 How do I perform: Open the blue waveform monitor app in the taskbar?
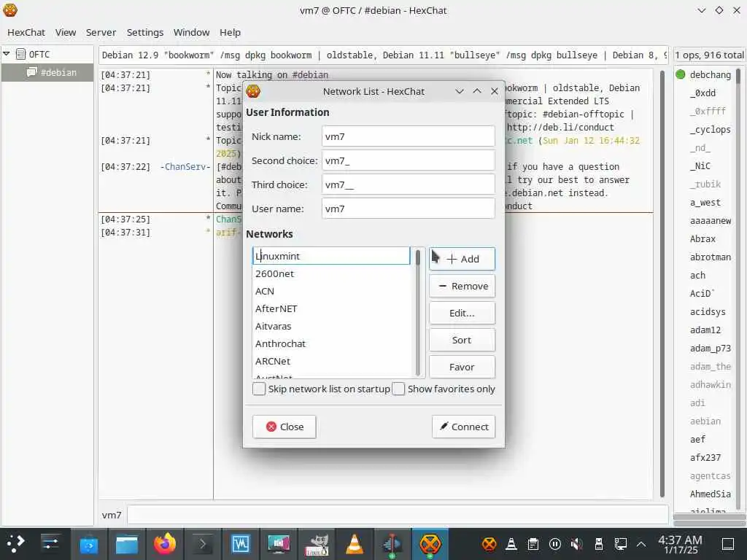pos(241,543)
